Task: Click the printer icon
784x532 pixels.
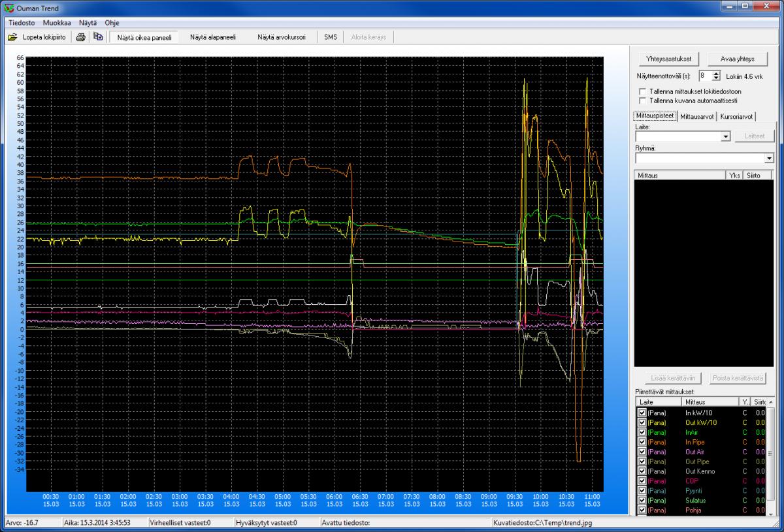Action: tap(80, 37)
